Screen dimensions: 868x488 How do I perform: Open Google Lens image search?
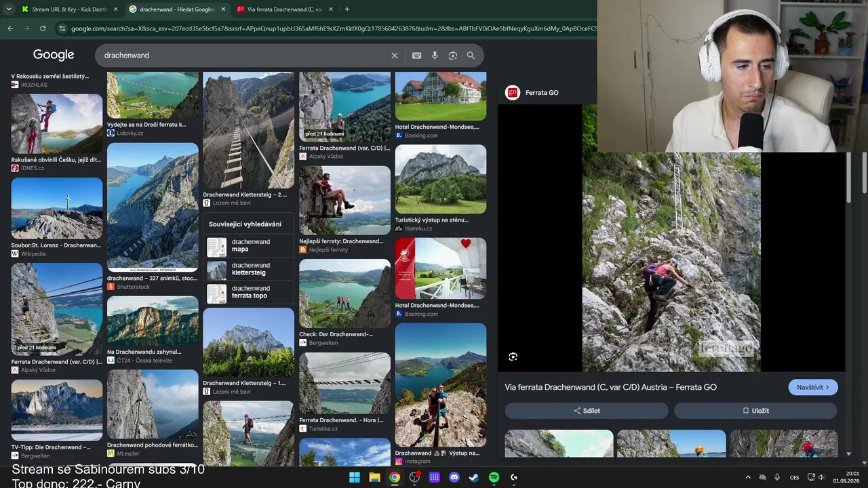pyautogui.click(x=453, y=56)
